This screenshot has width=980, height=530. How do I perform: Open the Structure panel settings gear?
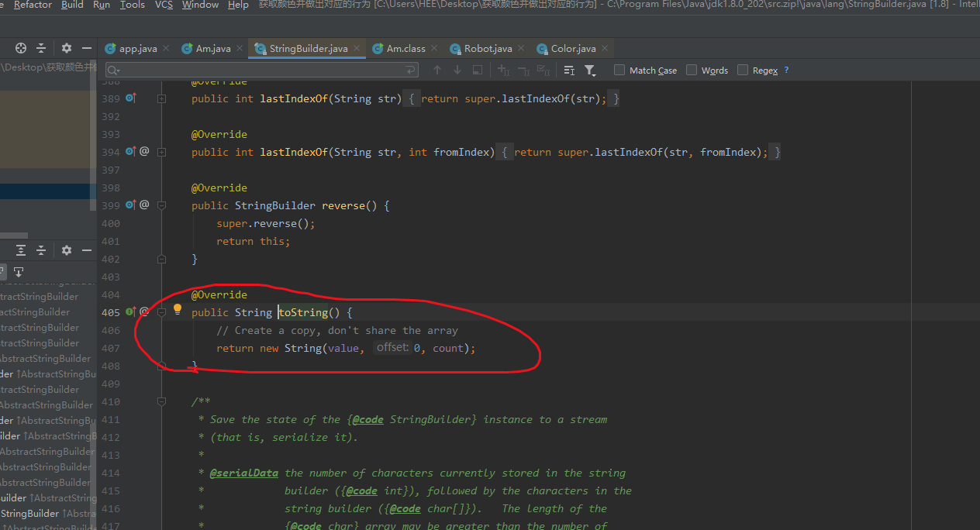(67, 250)
